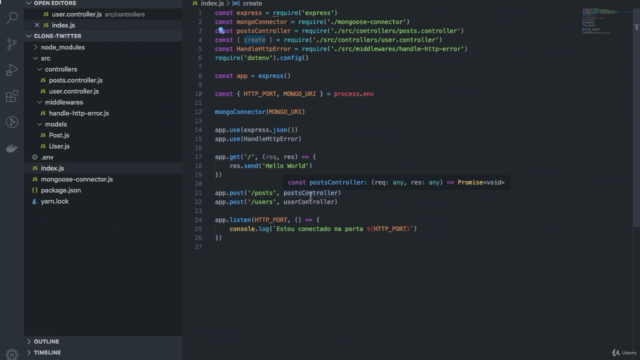Screen dimensions: 640x360
Task: Open User.js model file
Action: tap(59, 147)
